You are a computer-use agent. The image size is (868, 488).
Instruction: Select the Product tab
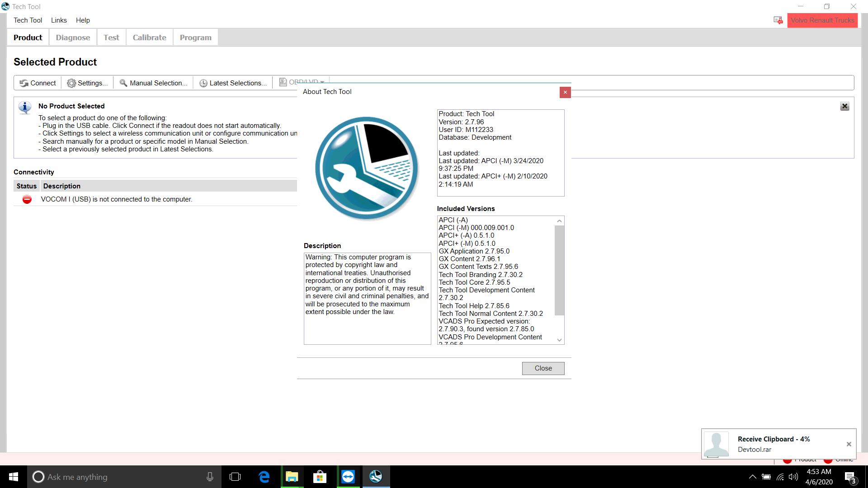click(x=28, y=38)
